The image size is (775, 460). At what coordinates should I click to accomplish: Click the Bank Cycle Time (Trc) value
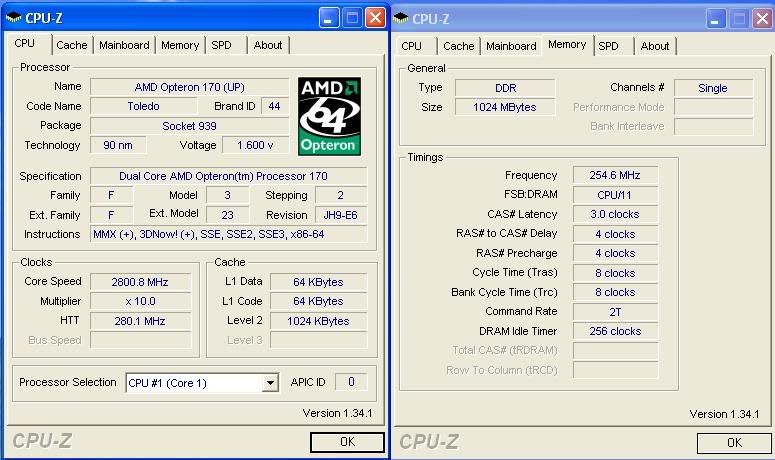pyautogui.click(x=615, y=292)
